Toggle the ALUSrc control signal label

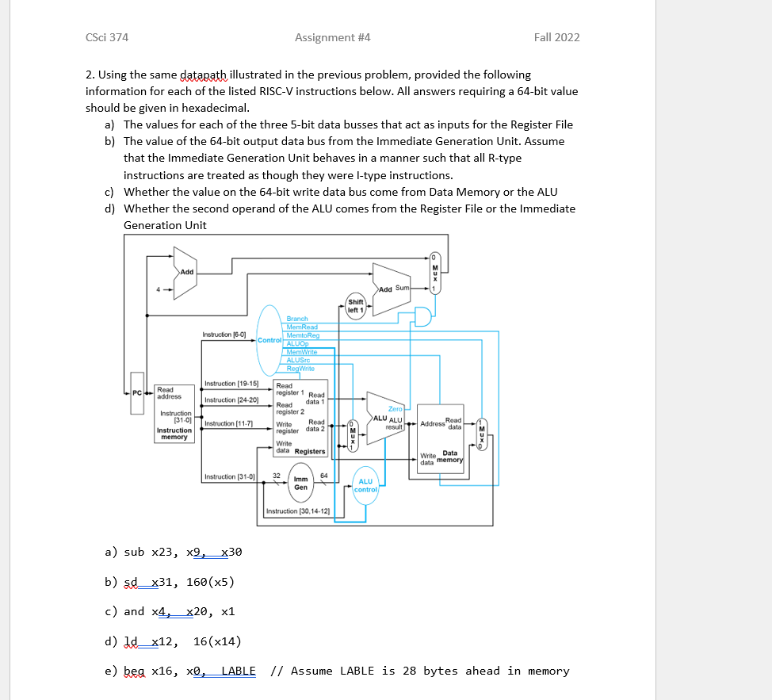pos(298,361)
